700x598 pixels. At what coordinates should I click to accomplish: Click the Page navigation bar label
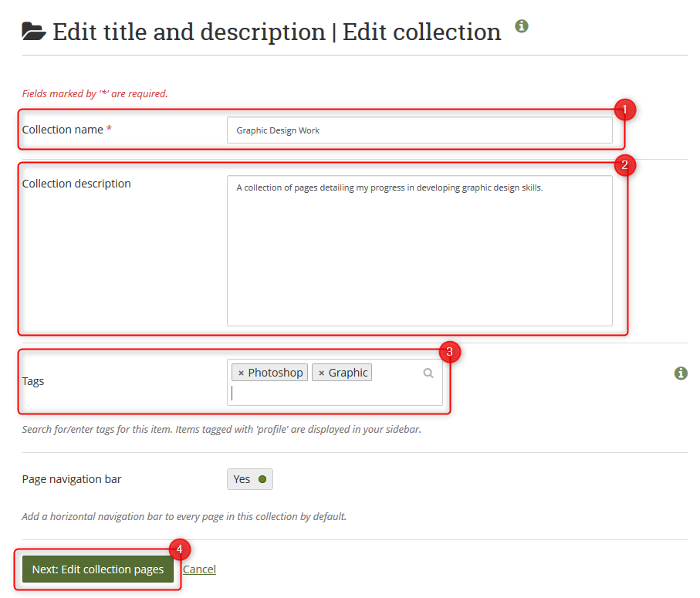[72, 479]
